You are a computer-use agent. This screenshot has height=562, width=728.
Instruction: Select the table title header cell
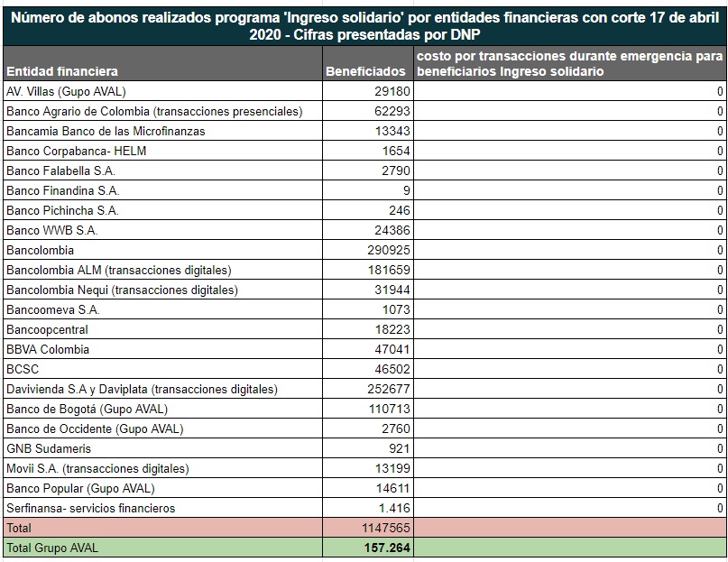pos(364,26)
